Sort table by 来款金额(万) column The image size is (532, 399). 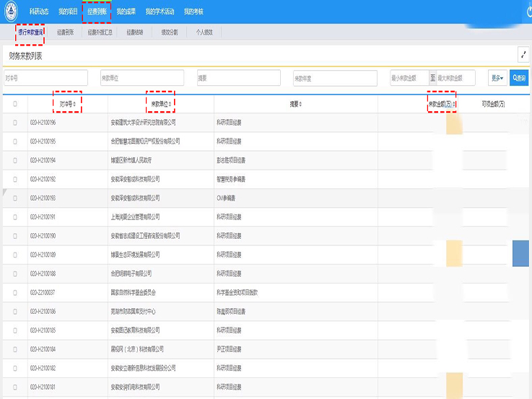442,104
